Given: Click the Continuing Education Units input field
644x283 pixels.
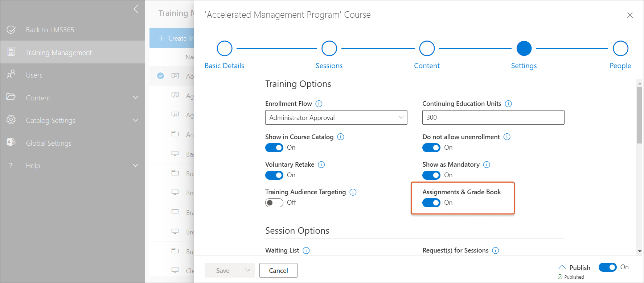Looking at the screenshot, I should [x=493, y=117].
